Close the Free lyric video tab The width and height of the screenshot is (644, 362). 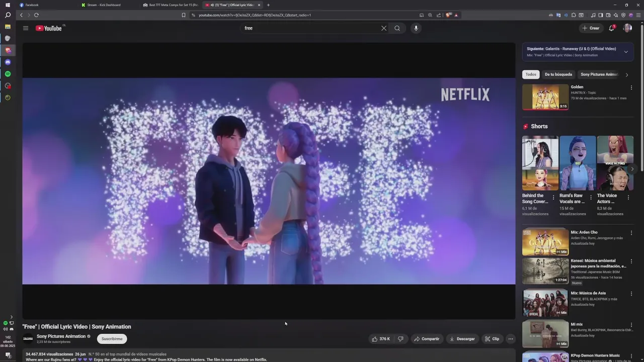259,5
